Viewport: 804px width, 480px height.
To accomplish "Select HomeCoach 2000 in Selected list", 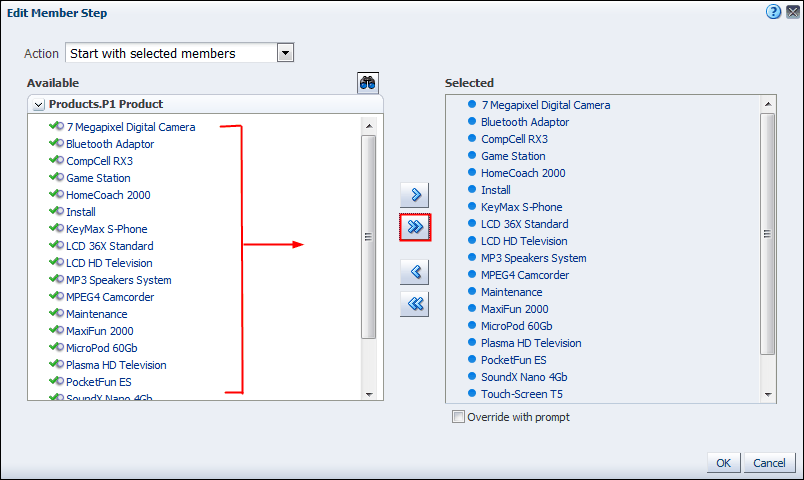I will pyautogui.click(x=522, y=173).
